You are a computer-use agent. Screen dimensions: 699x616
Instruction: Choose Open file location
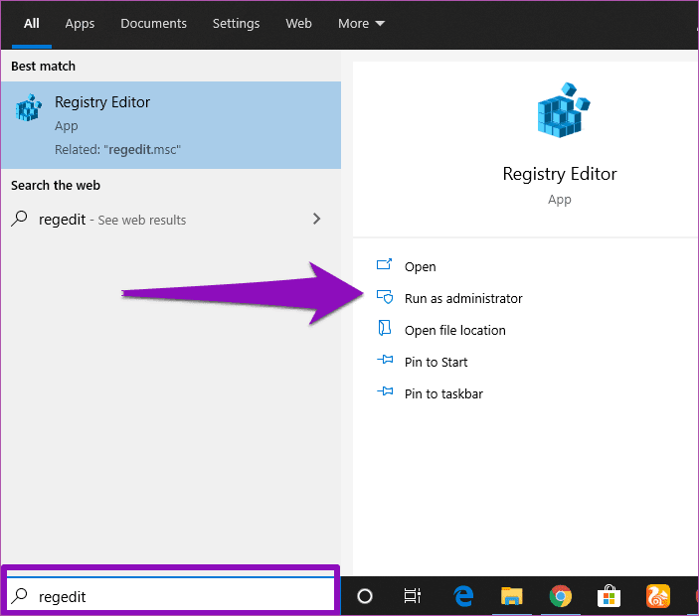(x=454, y=331)
